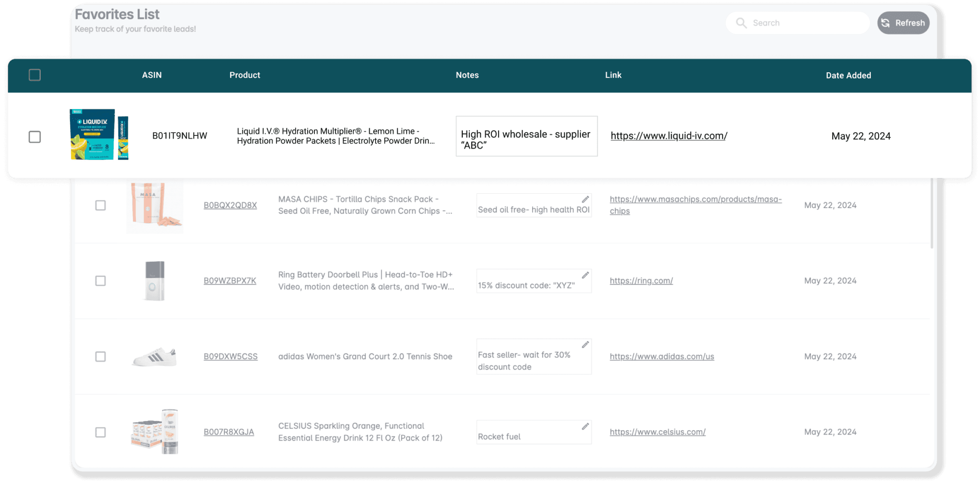Select the MASA Chips row checkbox
The image size is (980, 481).
pyautogui.click(x=100, y=205)
